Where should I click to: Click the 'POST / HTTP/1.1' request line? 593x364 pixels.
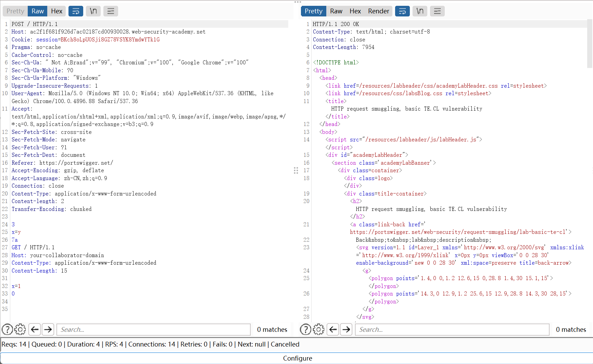pyautogui.click(x=35, y=24)
